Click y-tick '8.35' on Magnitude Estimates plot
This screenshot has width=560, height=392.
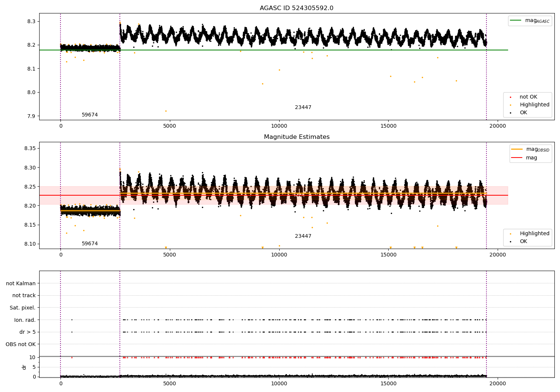tap(30, 149)
